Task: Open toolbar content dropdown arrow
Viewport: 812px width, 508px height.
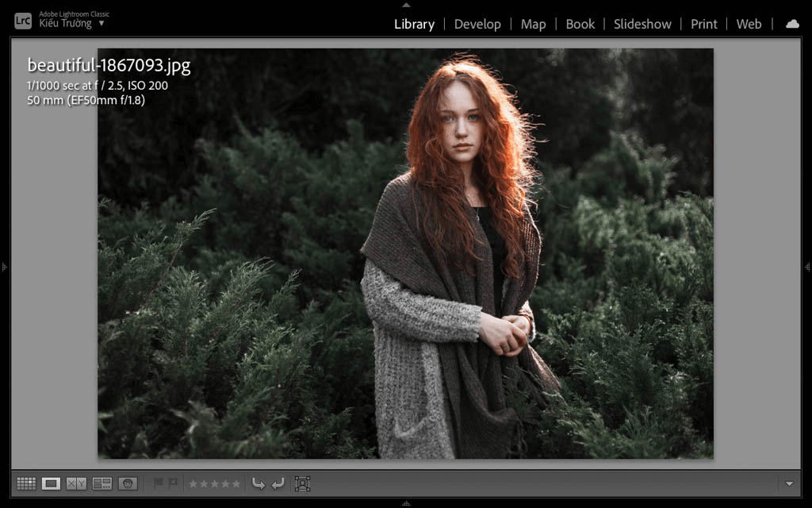Action: pos(789,483)
